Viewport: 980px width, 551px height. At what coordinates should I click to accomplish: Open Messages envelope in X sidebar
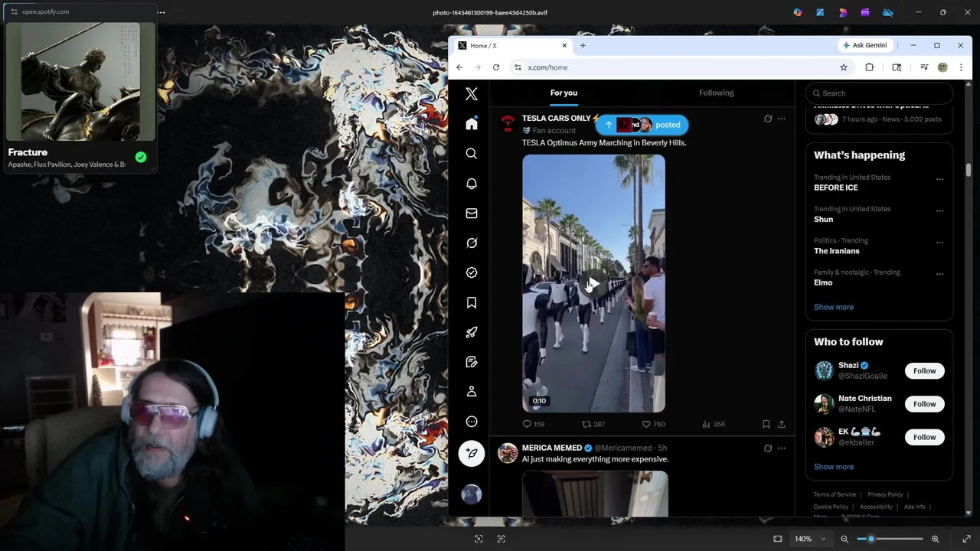coord(472,214)
